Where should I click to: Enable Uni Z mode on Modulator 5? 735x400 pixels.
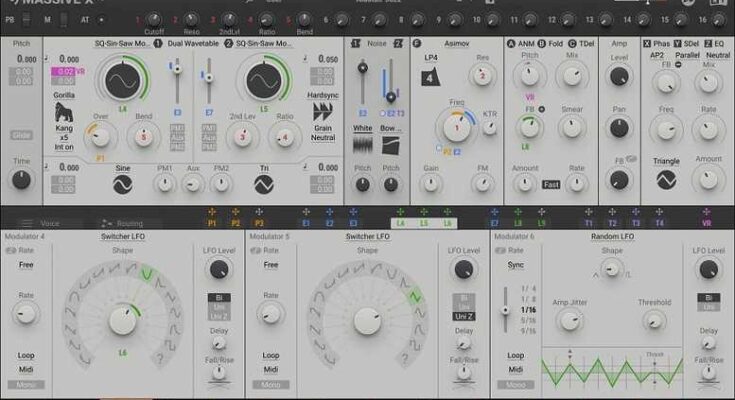(462, 316)
